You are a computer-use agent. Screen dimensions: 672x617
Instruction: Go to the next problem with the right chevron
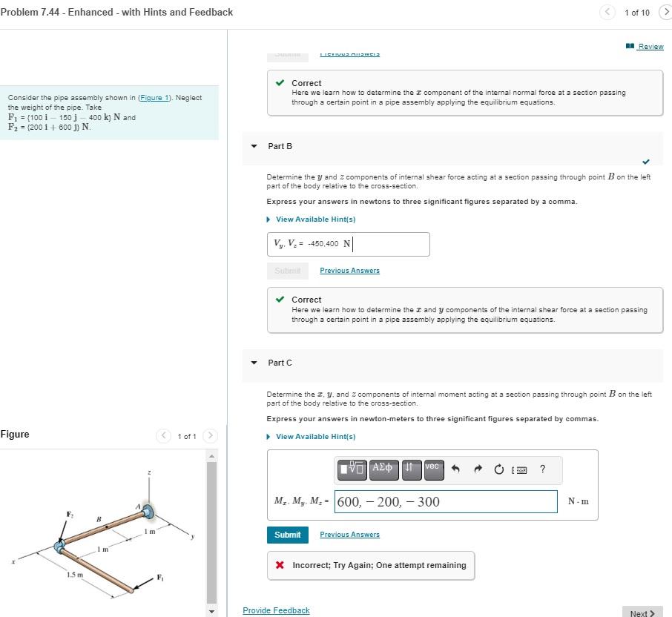[x=665, y=13]
